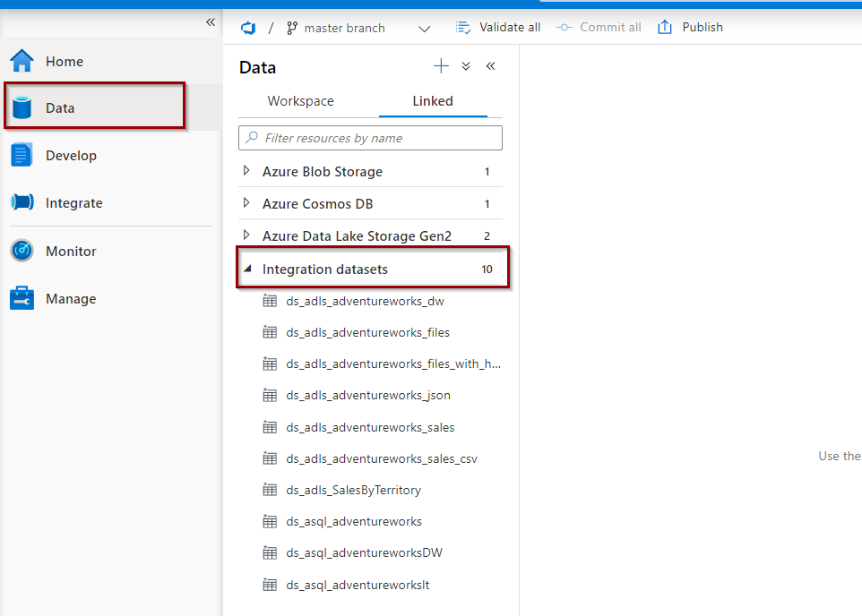The height and width of the screenshot is (616, 862).
Task: Open dataset ds_adls_adventureworks_files_with_h...
Action: (x=393, y=364)
